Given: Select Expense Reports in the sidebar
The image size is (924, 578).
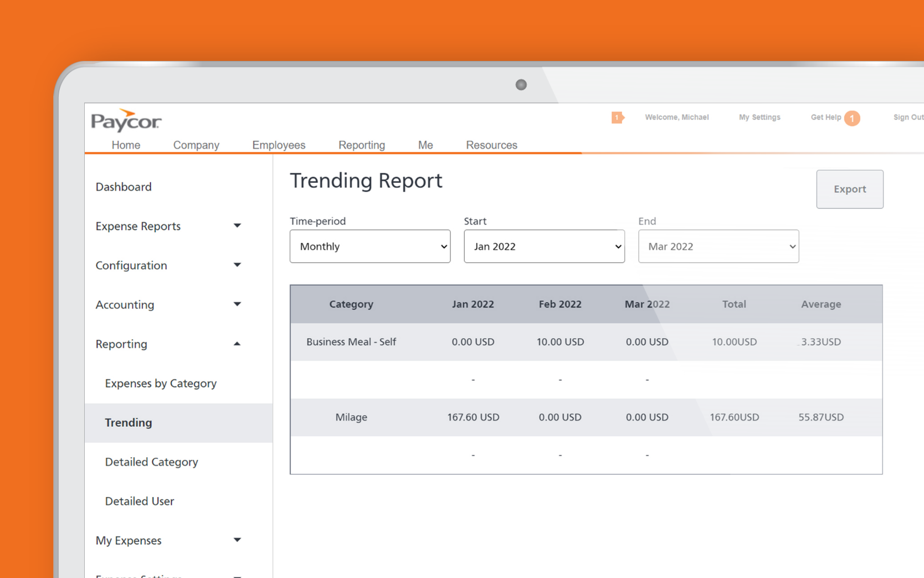Looking at the screenshot, I should click(x=138, y=226).
